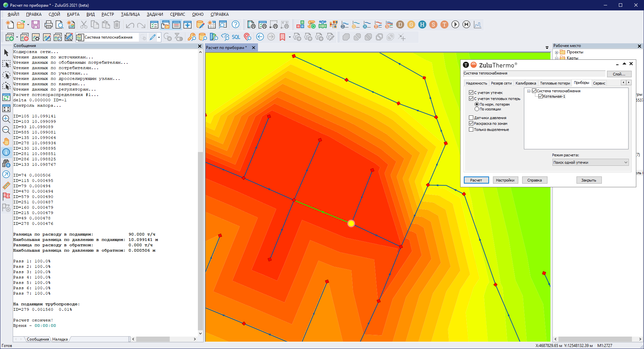
Task: Click the print icon in toolbar
Action: pos(48,24)
